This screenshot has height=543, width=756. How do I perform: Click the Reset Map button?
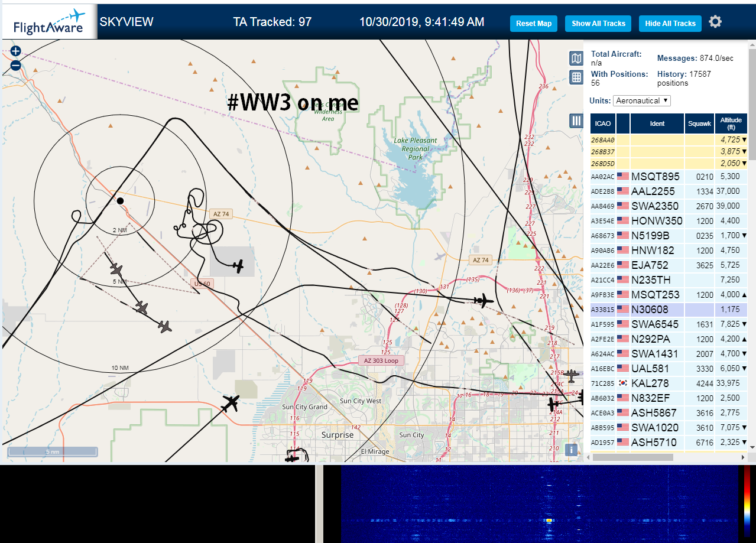point(534,24)
